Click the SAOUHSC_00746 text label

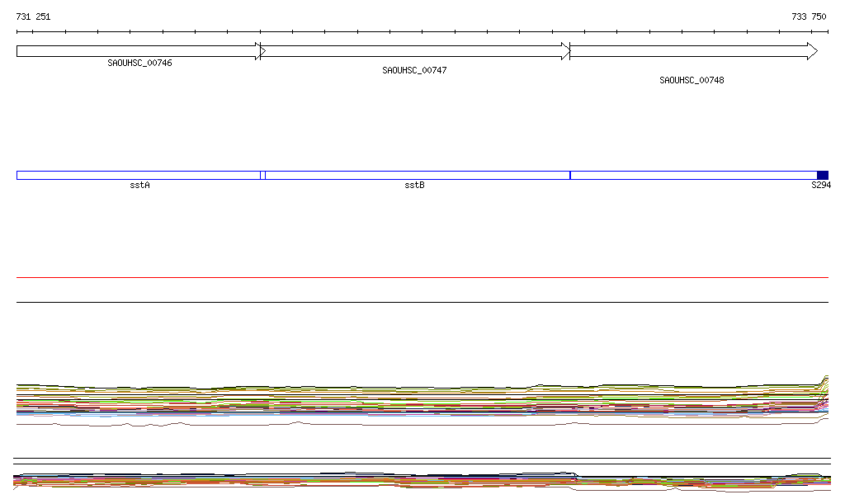[x=139, y=64]
